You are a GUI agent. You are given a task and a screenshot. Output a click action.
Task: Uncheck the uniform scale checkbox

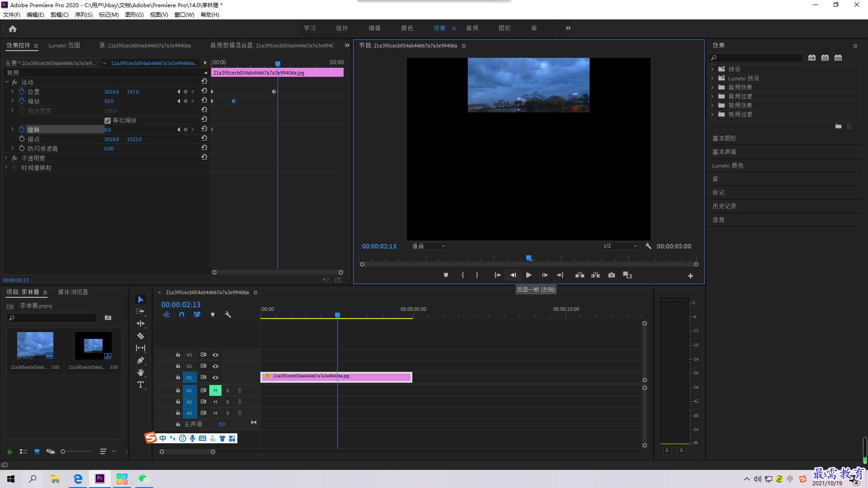[108, 120]
